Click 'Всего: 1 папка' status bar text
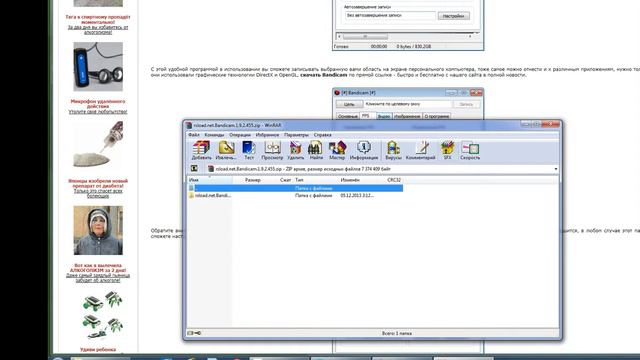The width and height of the screenshot is (640, 360). point(397,333)
